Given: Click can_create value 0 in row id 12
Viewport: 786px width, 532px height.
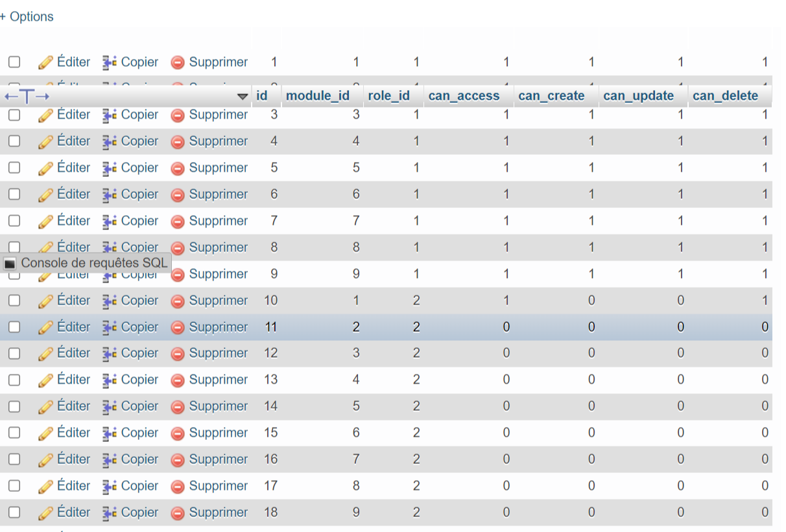Looking at the screenshot, I should click(x=591, y=353).
